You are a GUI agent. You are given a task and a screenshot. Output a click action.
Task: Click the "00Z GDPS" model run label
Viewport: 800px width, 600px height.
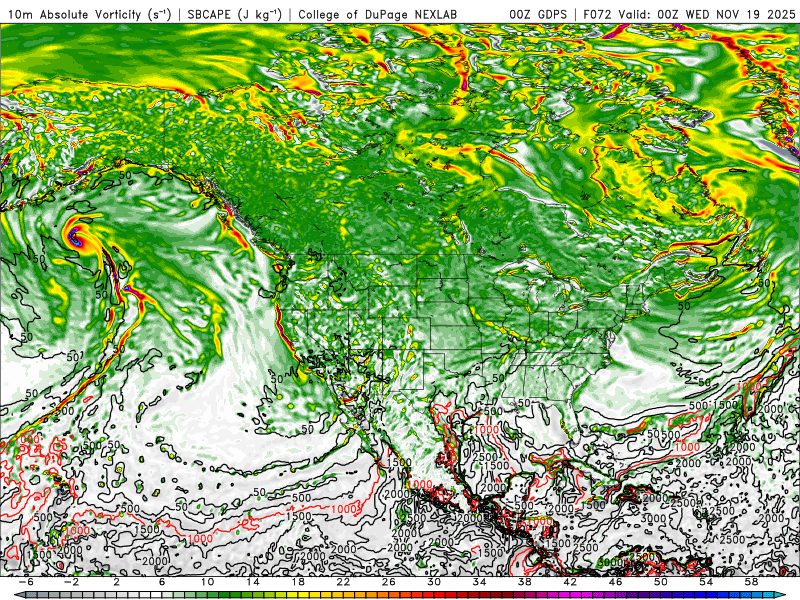coord(538,15)
